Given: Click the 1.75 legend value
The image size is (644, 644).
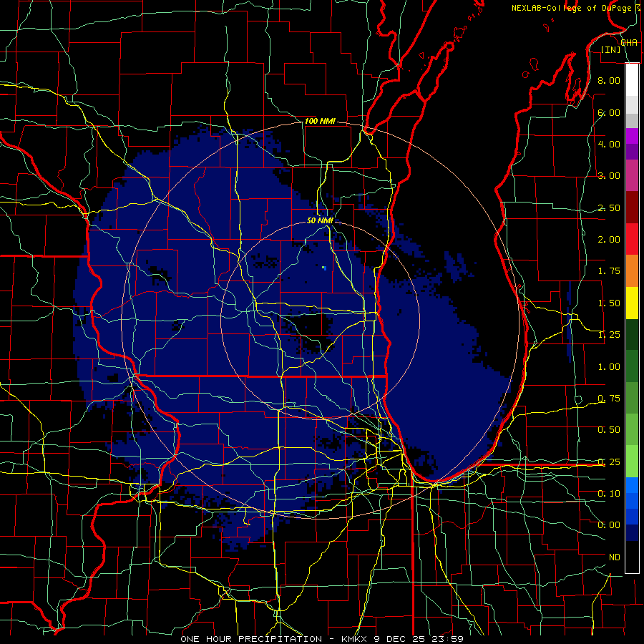Looking at the screenshot, I should click(609, 271).
